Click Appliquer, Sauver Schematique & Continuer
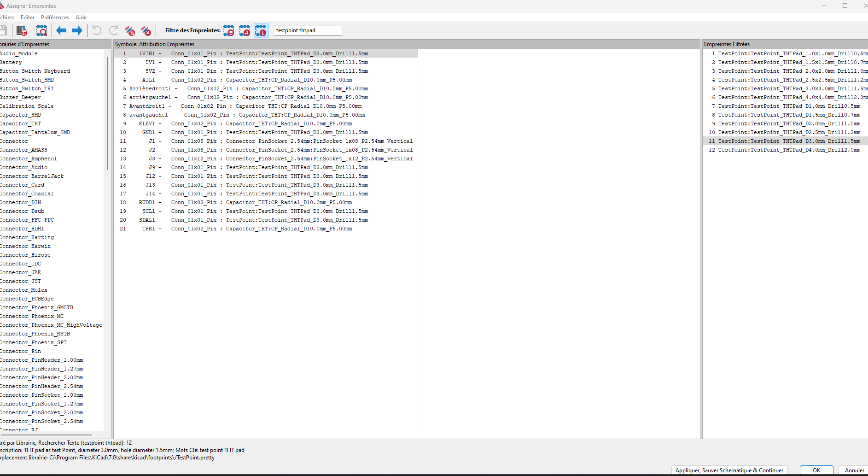Viewport: 868px width, 476px height. [x=729, y=470]
